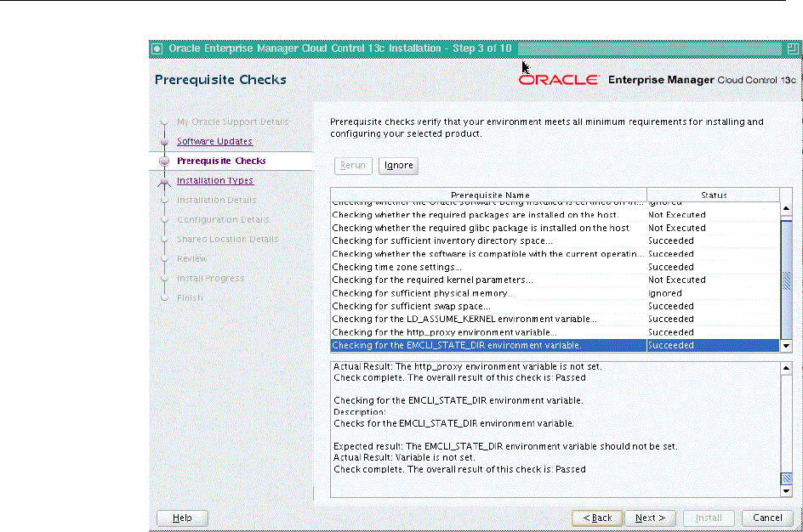Click the Rerun button

point(353,166)
